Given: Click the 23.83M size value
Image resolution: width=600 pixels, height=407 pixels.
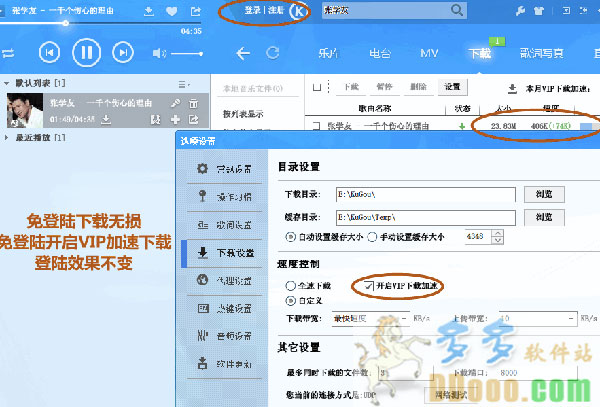Looking at the screenshot, I should tap(503, 126).
